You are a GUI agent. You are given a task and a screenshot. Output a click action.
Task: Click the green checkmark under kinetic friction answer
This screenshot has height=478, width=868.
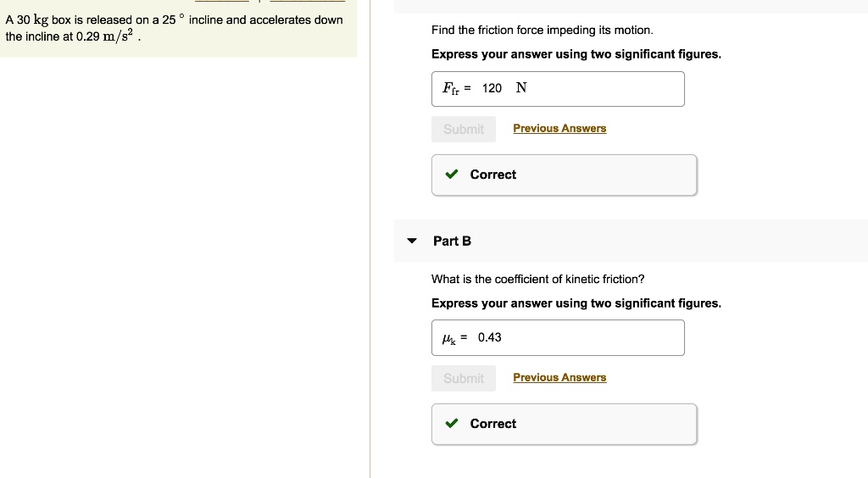tap(453, 424)
